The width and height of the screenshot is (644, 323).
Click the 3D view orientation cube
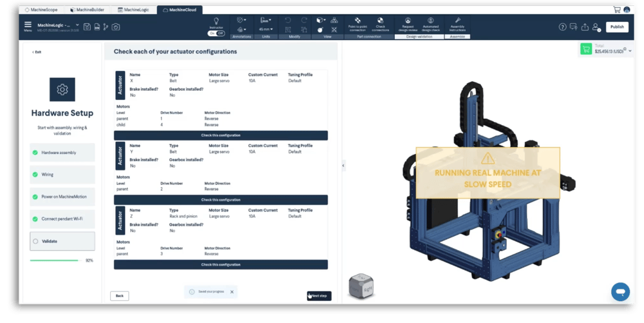click(x=361, y=286)
